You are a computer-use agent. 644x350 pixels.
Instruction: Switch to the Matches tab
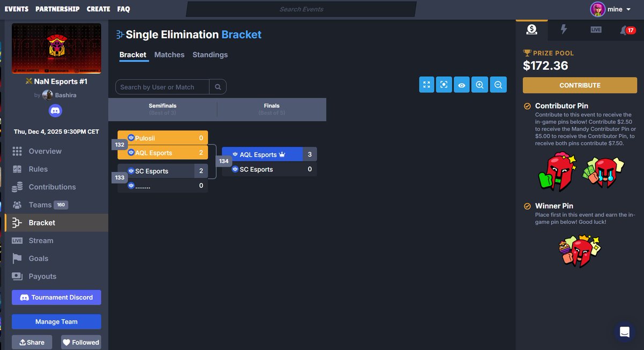pos(169,55)
